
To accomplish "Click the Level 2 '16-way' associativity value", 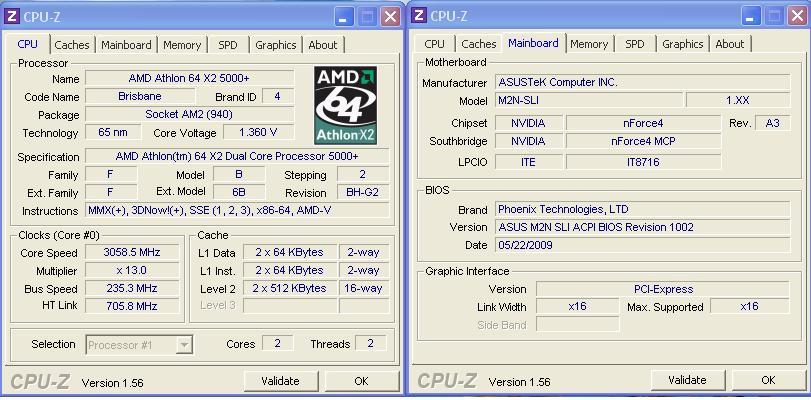I will pos(364,288).
